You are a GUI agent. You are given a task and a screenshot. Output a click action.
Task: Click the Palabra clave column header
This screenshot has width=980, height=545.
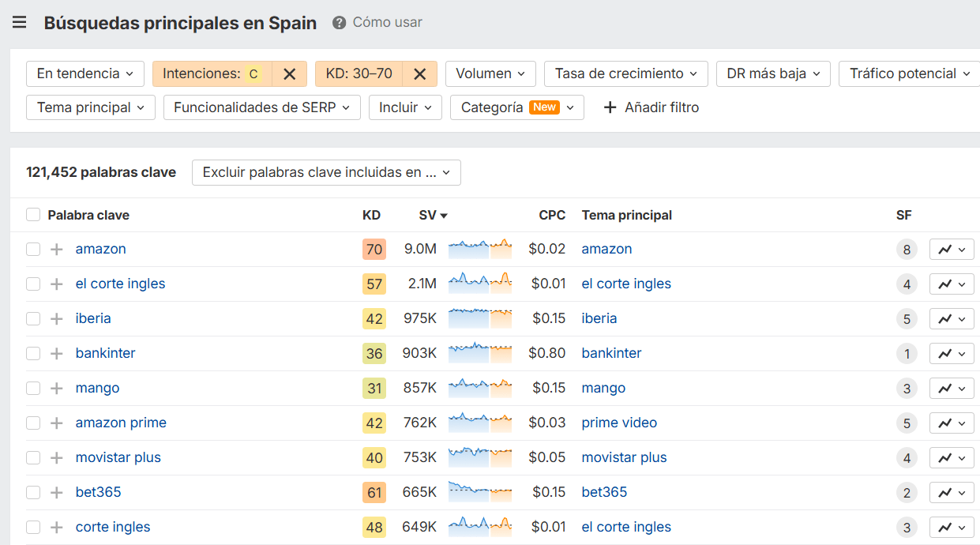pyautogui.click(x=88, y=215)
